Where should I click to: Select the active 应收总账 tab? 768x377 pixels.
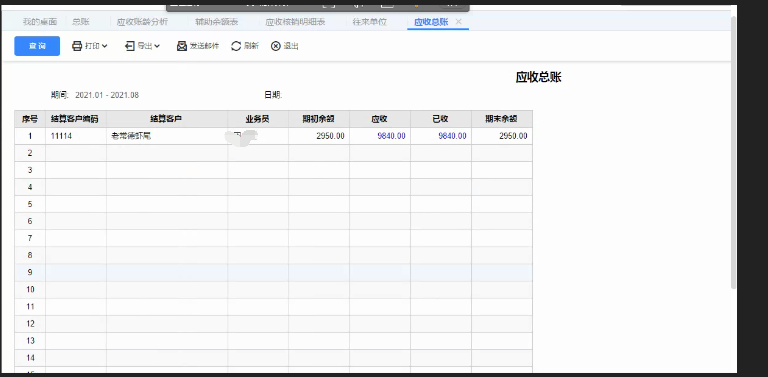[x=431, y=22]
